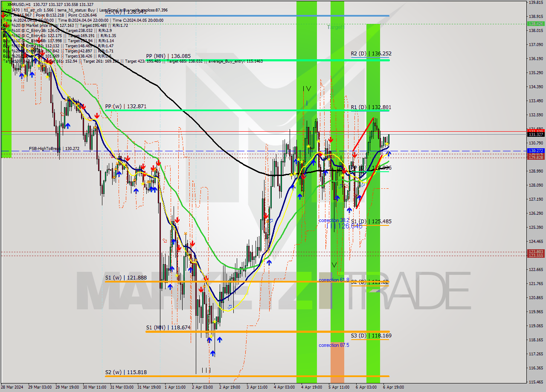Click the 28 Mar 2024 date label
The image size is (546, 392).
tap(12, 387)
